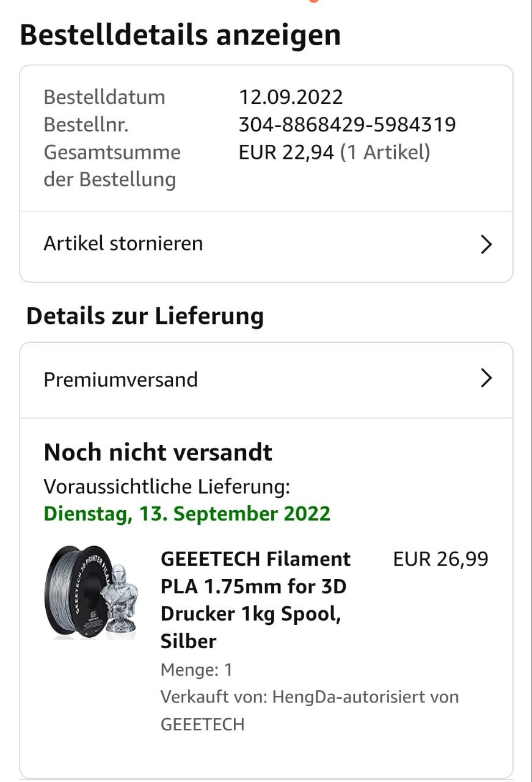Viewport: 532px width, 782px height.
Task: Tap the Voraussichtliche Lieferung label
Action: pyautogui.click(x=166, y=486)
